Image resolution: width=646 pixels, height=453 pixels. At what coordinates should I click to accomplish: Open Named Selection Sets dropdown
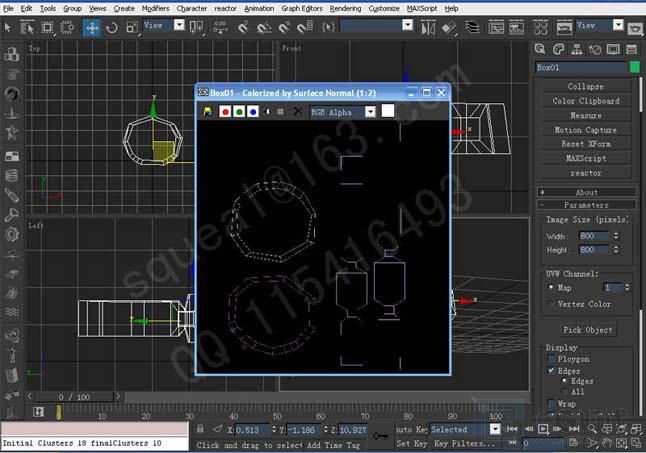point(407,25)
